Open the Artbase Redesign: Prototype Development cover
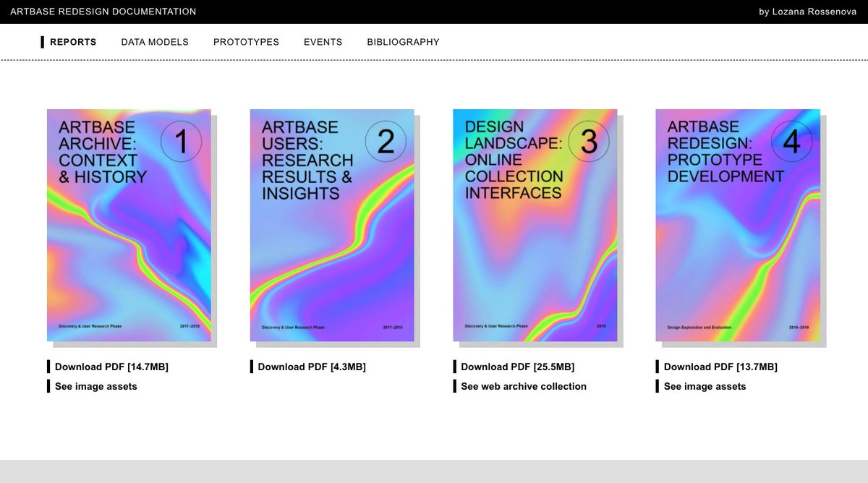This screenshot has width=868, height=483. coord(738,225)
